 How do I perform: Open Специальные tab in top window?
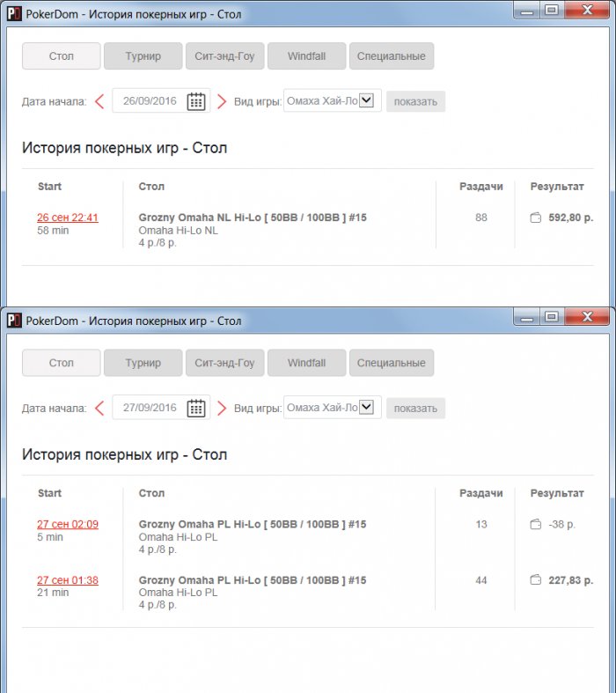pyautogui.click(x=392, y=56)
